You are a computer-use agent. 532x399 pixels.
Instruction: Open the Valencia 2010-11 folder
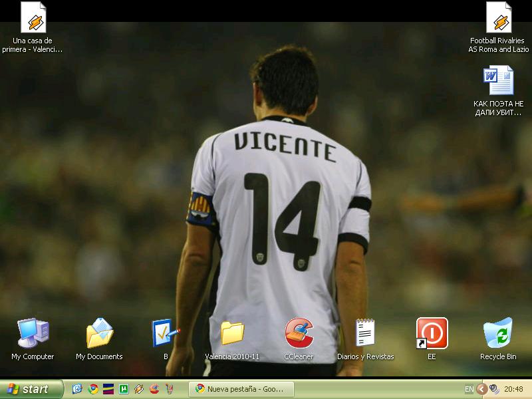point(232,333)
